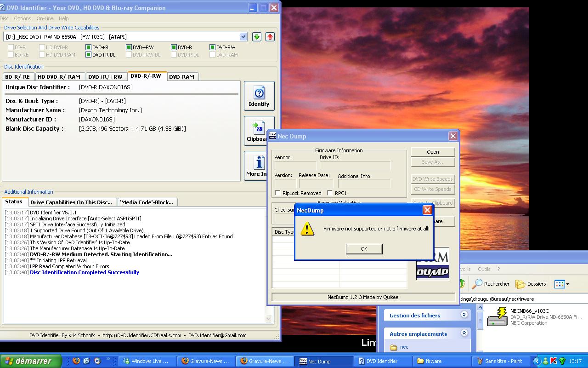Toggle the DVD-R checkbox
This screenshot has height=368, width=588.
click(x=174, y=47)
